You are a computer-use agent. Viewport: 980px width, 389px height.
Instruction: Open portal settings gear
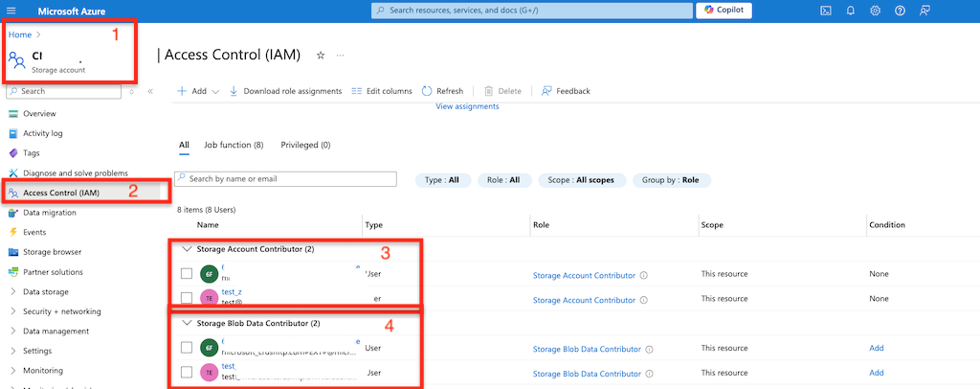click(876, 11)
